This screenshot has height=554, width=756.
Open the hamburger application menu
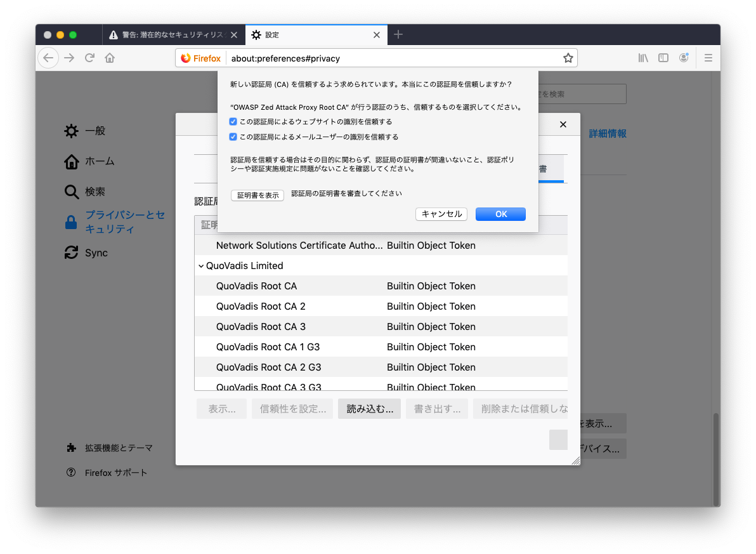708,58
